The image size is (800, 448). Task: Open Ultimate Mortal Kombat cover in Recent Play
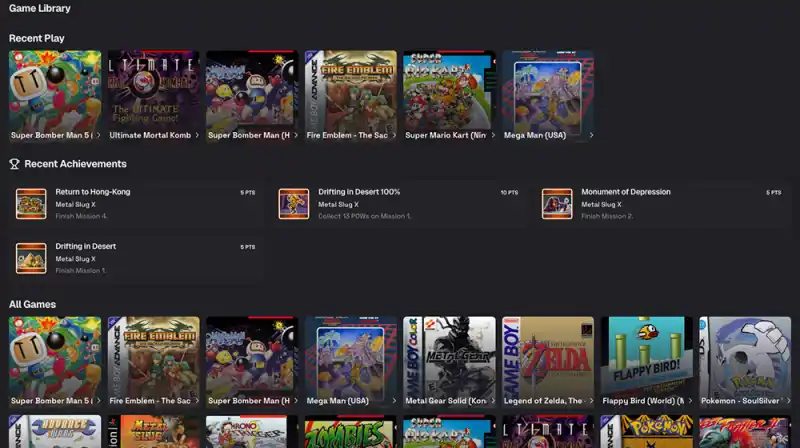[154, 95]
